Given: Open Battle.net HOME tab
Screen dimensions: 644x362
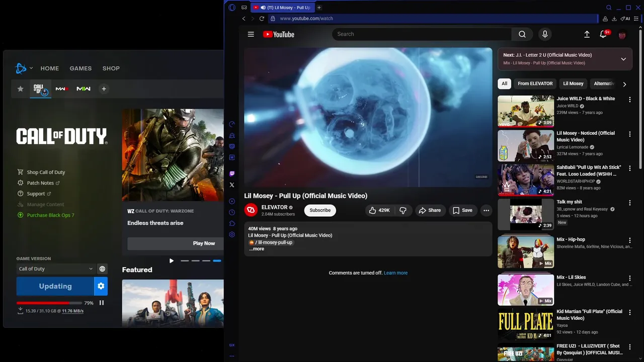Looking at the screenshot, I should point(50,68).
